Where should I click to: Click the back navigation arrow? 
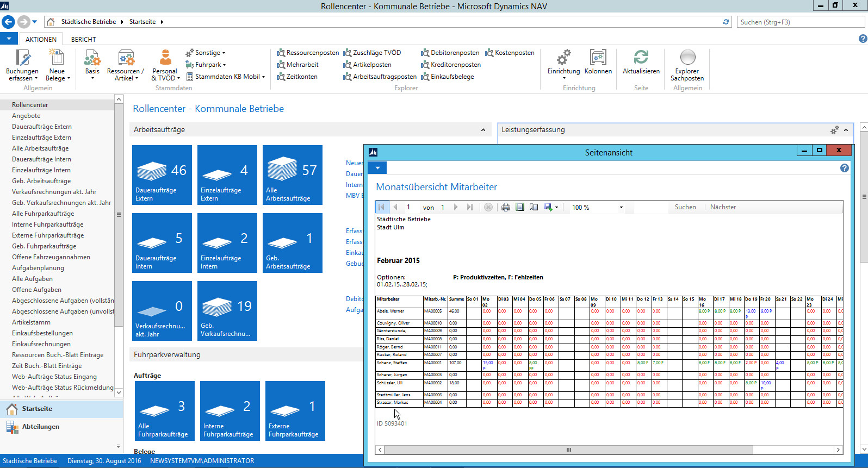pyautogui.click(x=8, y=22)
